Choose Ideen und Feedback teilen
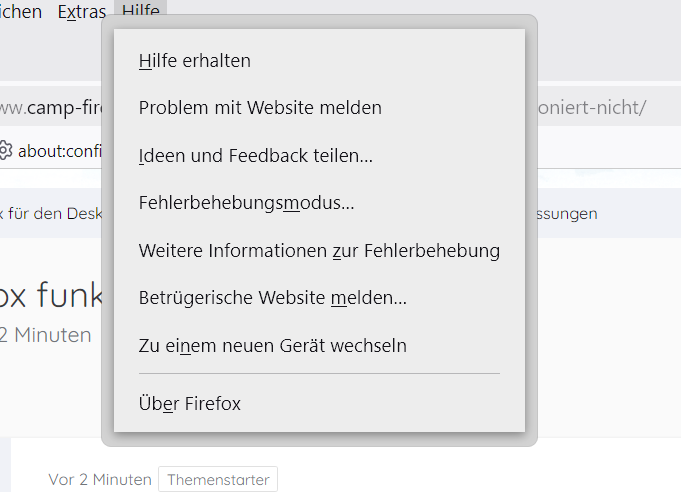 tap(256, 156)
